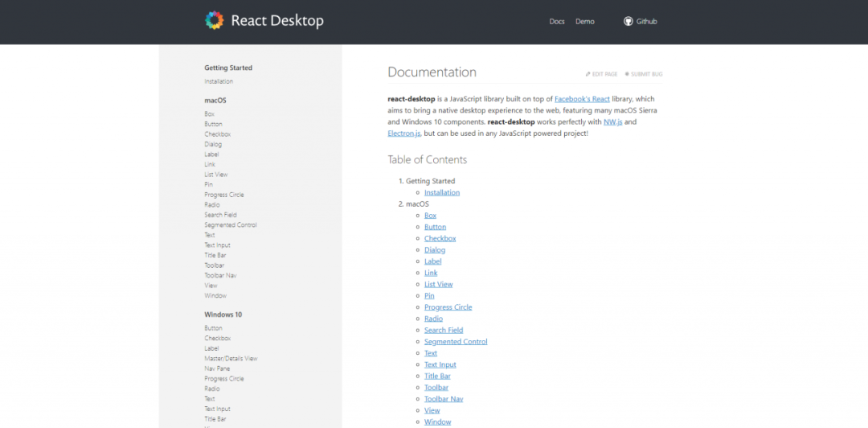
Task: Select Checkbox under macOS in the sidebar
Action: click(x=218, y=134)
